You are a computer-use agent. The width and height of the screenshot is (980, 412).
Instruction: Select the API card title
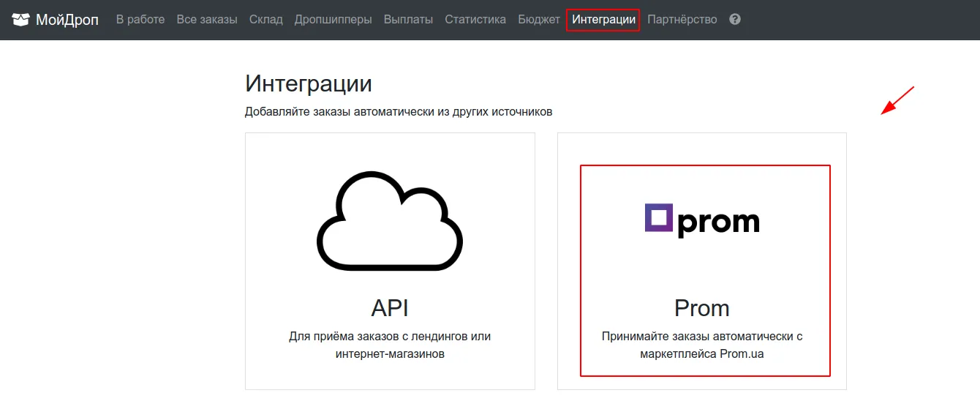pos(390,307)
